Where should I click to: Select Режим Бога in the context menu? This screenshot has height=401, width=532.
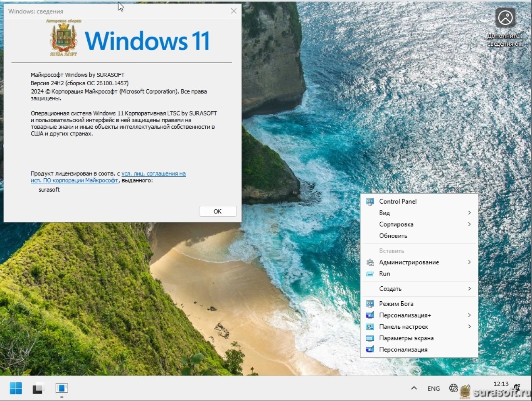pyautogui.click(x=419, y=304)
